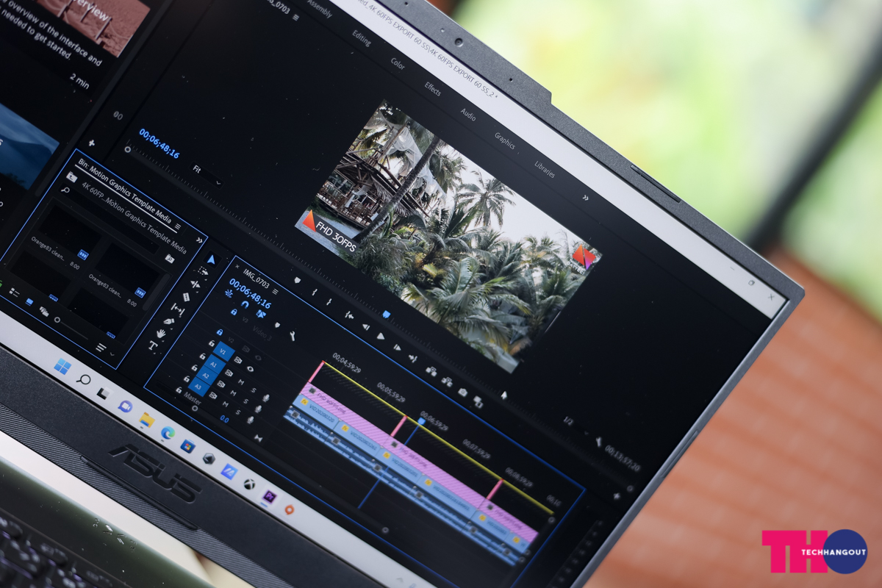Click the Program monitor timecode 00;06;48;16

(159, 143)
